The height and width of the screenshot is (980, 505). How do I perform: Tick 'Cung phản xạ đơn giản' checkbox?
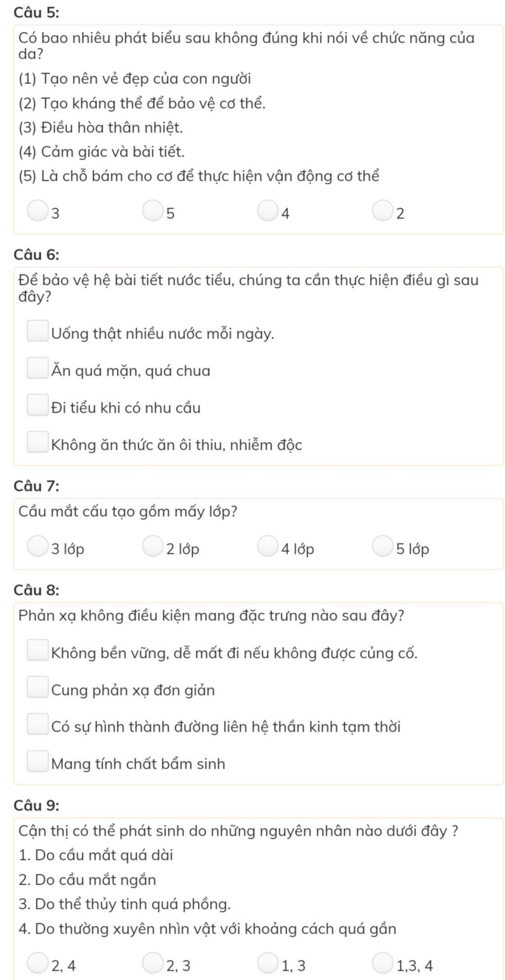[37, 687]
